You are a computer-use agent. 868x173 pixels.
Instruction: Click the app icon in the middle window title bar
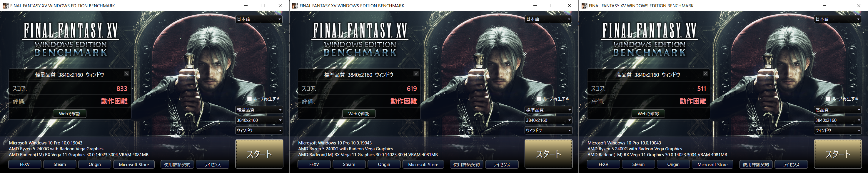tap(295, 5)
